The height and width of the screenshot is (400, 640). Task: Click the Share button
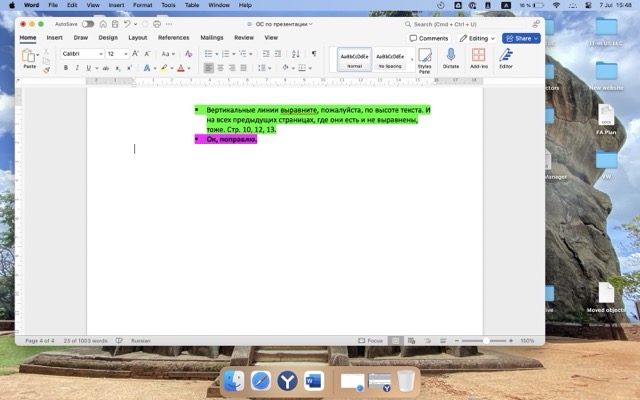tap(520, 38)
